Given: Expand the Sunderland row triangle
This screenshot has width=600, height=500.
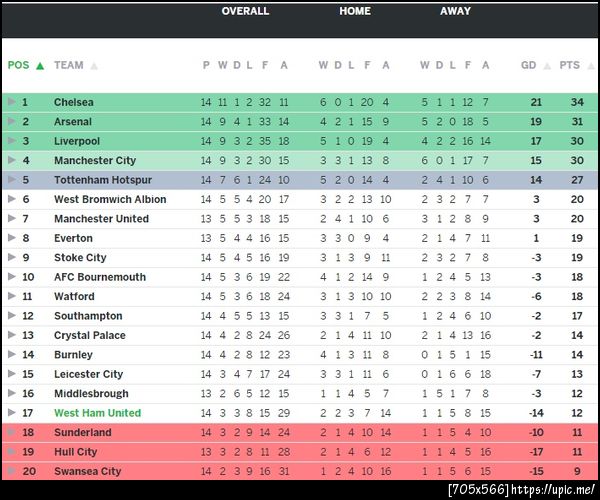Looking at the screenshot, I should point(11,433).
